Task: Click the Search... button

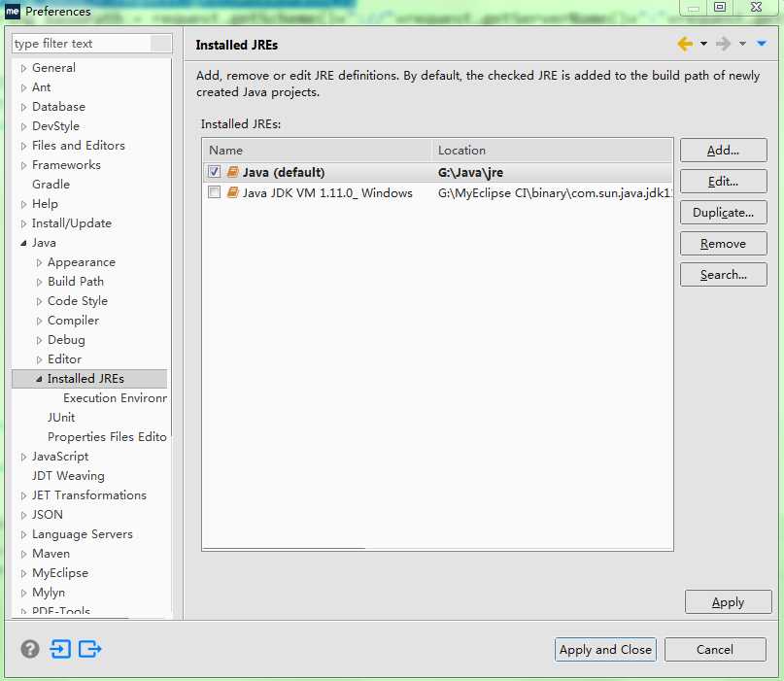Action: pos(723,275)
